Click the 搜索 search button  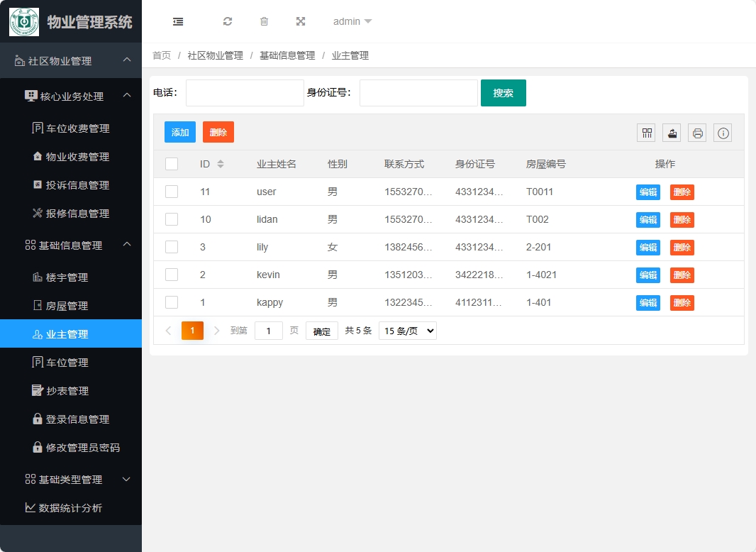coord(504,92)
